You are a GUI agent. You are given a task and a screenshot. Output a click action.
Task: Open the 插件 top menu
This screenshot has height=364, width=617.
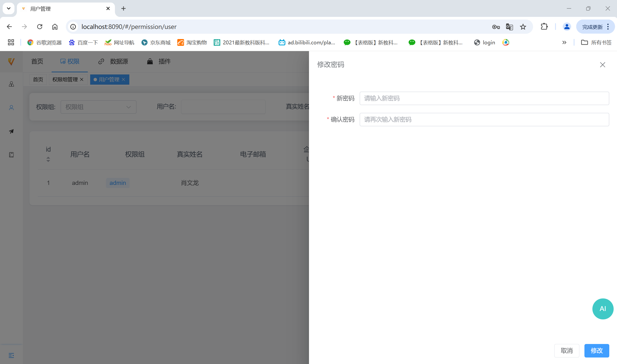pyautogui.click(x=158, y=61)
